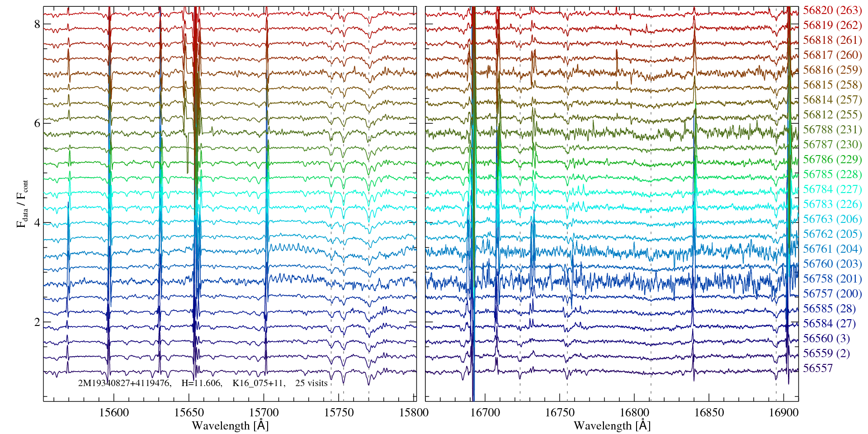The image size is (868, 434).
Task: Click the 56820 (263) legend label
Action: pyautogui.click(x=832, y=10)
